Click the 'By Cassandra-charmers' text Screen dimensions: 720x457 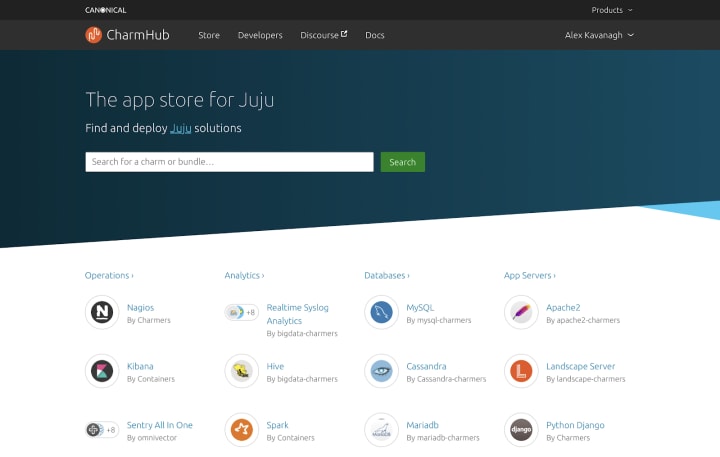click(x=446, y=379)
